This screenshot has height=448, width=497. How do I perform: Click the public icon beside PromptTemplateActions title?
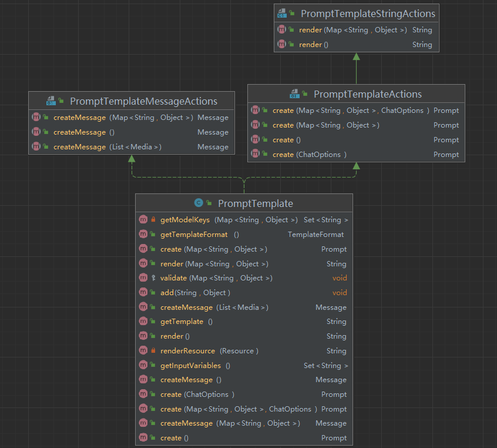click(x=304, y=93)
